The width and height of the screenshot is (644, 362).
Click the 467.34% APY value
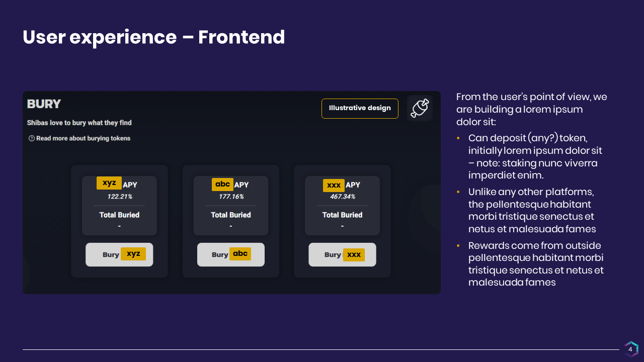tap(343, 197)
